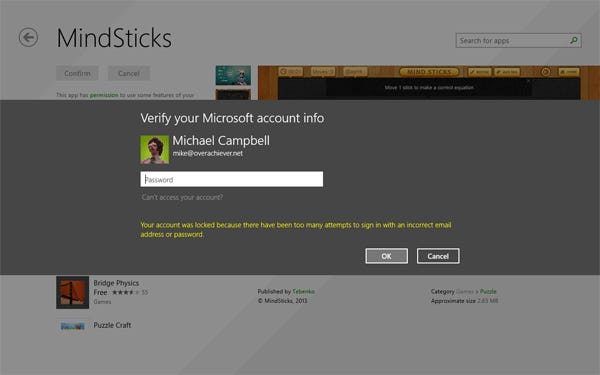
Task: Click the Puzzle Craft app title
Action: click(x=112, y=325)
